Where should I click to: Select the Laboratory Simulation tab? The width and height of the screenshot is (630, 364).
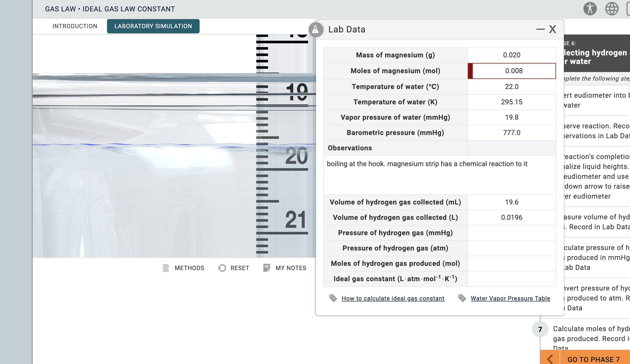tap(153, 26)
